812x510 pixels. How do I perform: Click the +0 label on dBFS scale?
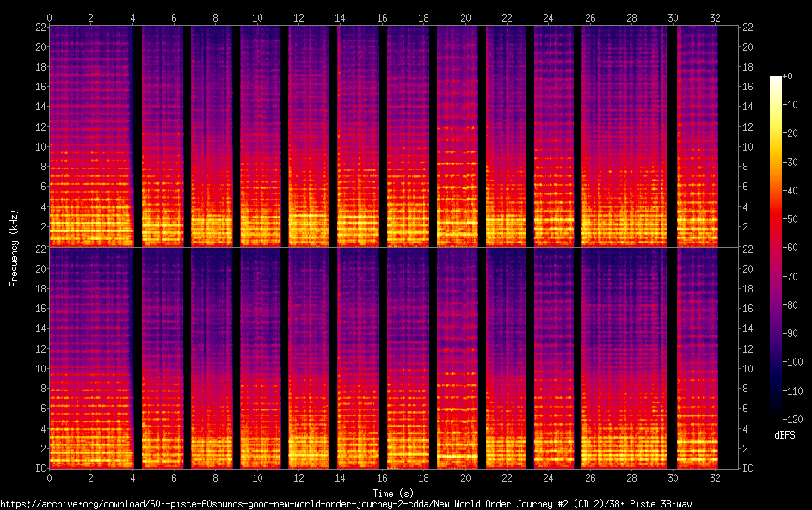(x=788, y=76)
